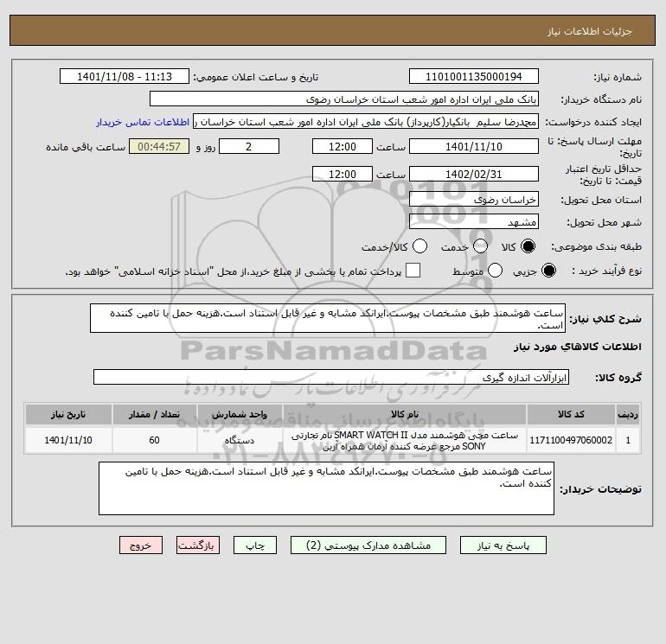Open مشاهده مدارک پیوستی (2) button
666x644 pixels.
368,545
